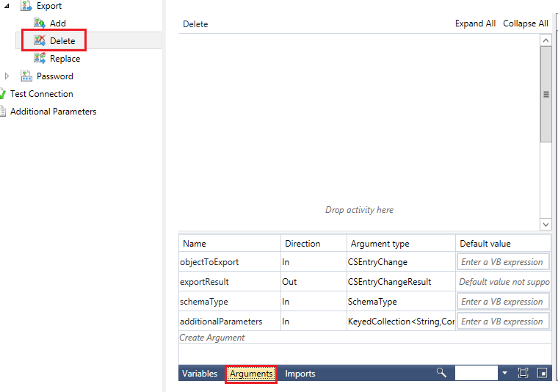Open Test Connection in the tree
The height and width of the screenshot is (392, 558).
[x=42, y=93]
